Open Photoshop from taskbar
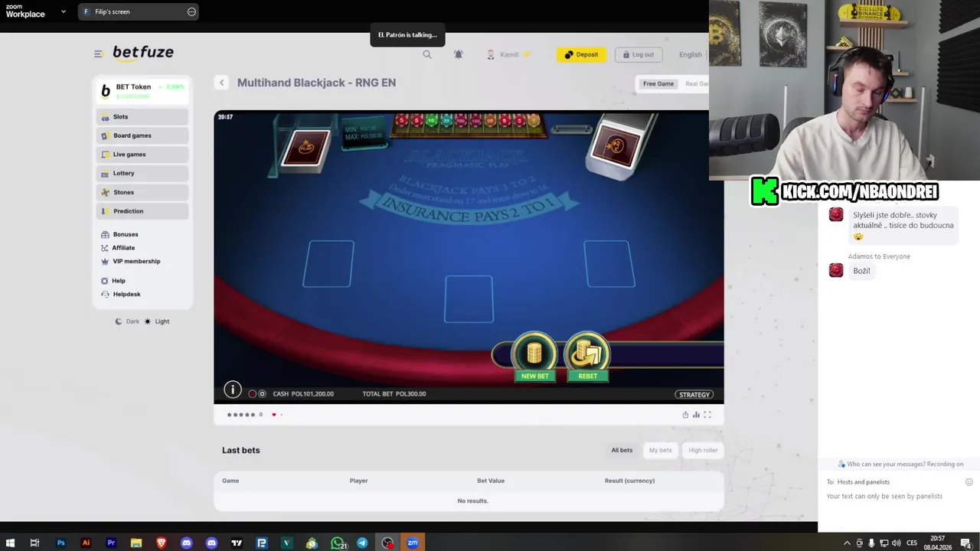 tap(60, 543)
